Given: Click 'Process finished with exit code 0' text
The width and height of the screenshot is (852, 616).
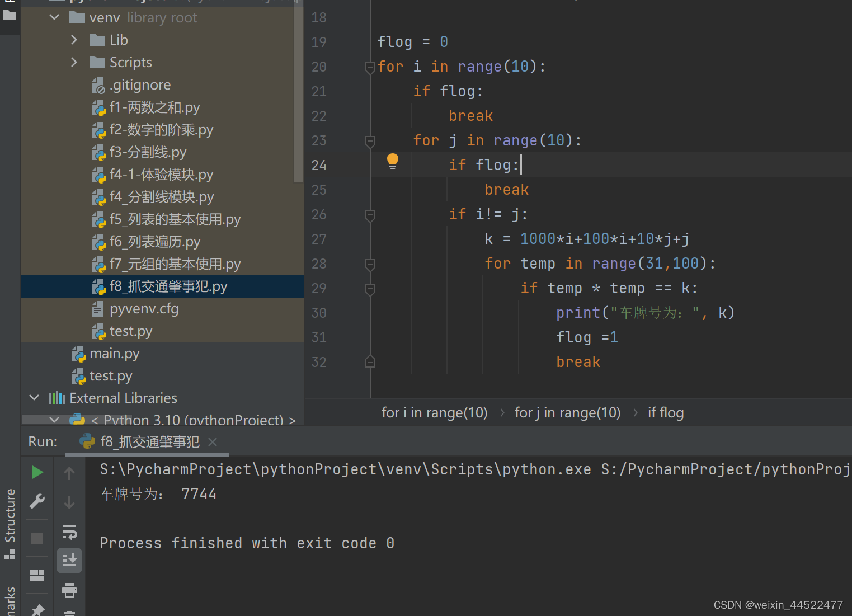Looking at the screenshot, I should coord(247,543).
